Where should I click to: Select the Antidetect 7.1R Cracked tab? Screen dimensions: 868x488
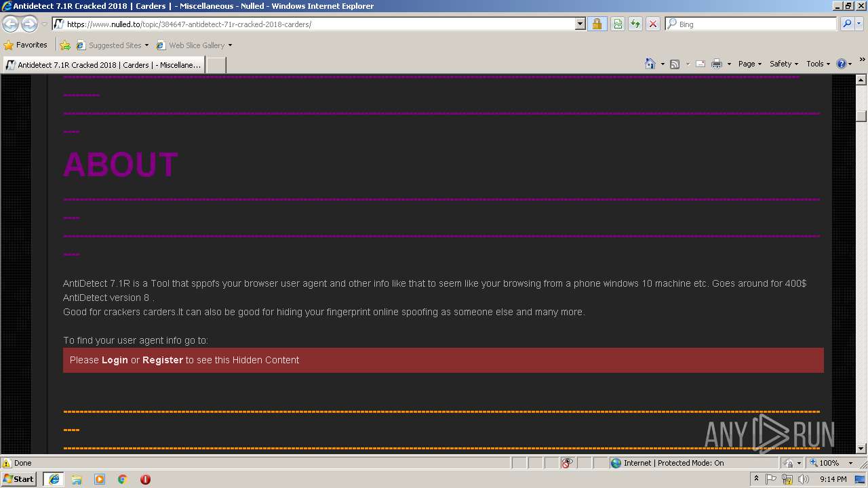pos(103,65)
